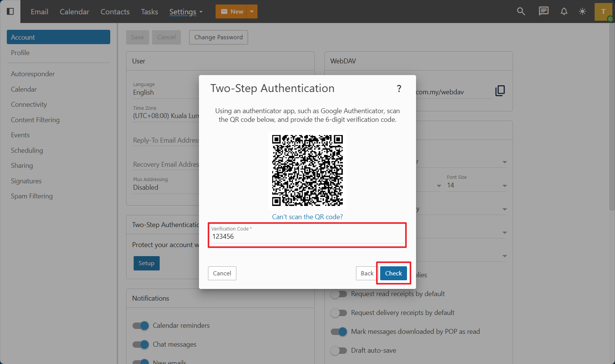615x364 pixels.
Task: Click the Language English field
Action: tap(166, 90)
